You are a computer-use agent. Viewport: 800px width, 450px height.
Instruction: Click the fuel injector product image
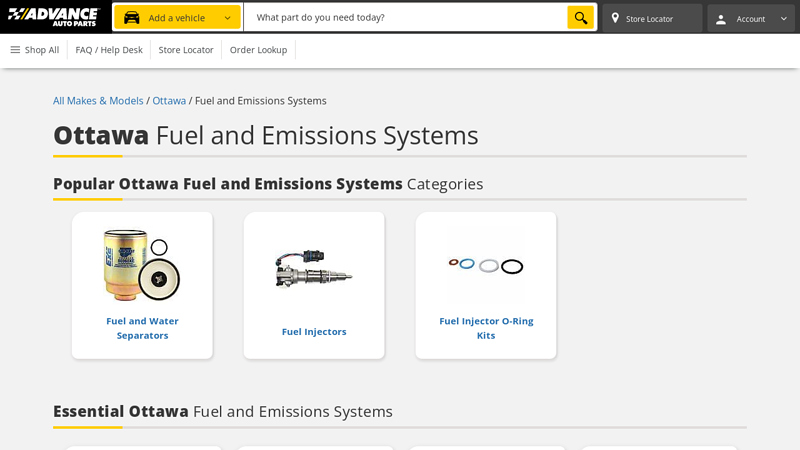[x=314, y=269]
